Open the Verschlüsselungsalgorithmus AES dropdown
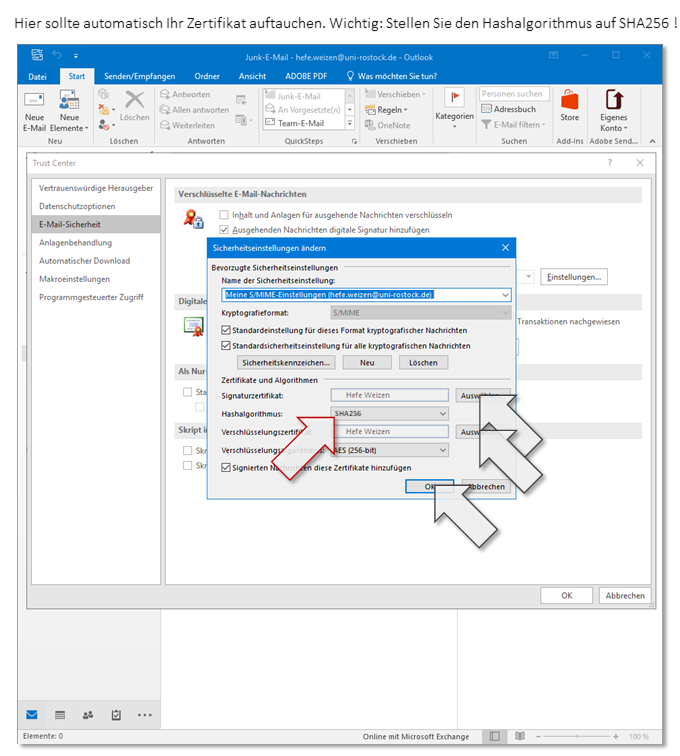 390,450
